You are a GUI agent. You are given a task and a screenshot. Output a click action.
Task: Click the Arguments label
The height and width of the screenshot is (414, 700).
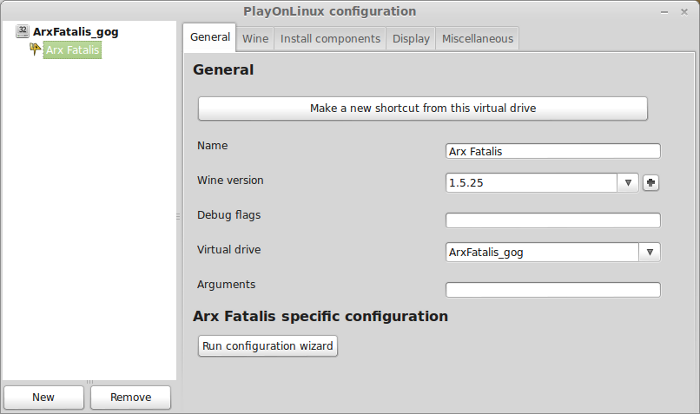click(226, 285)
